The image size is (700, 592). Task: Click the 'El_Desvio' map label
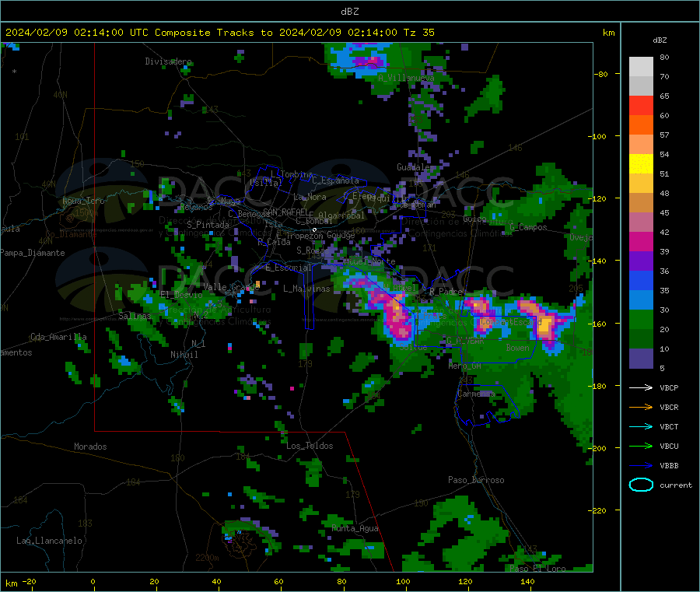click(x=181, y=295)
